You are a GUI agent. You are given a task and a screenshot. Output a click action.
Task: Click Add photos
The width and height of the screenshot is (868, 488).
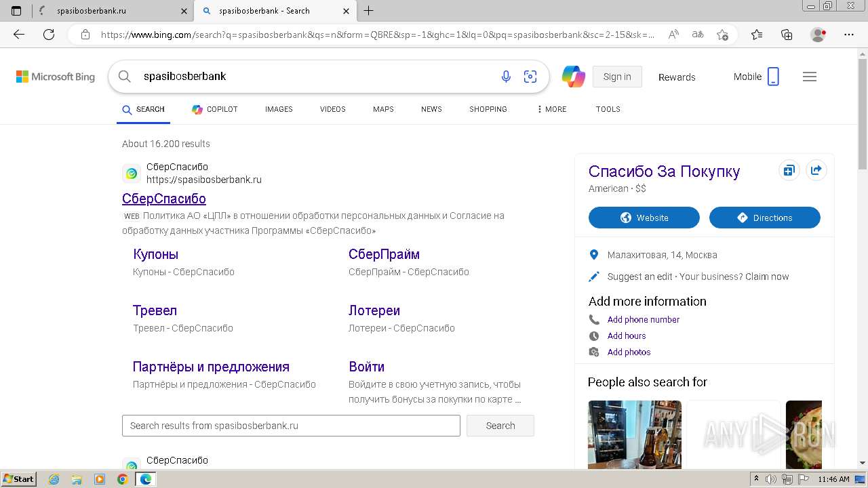click(629, 352)
